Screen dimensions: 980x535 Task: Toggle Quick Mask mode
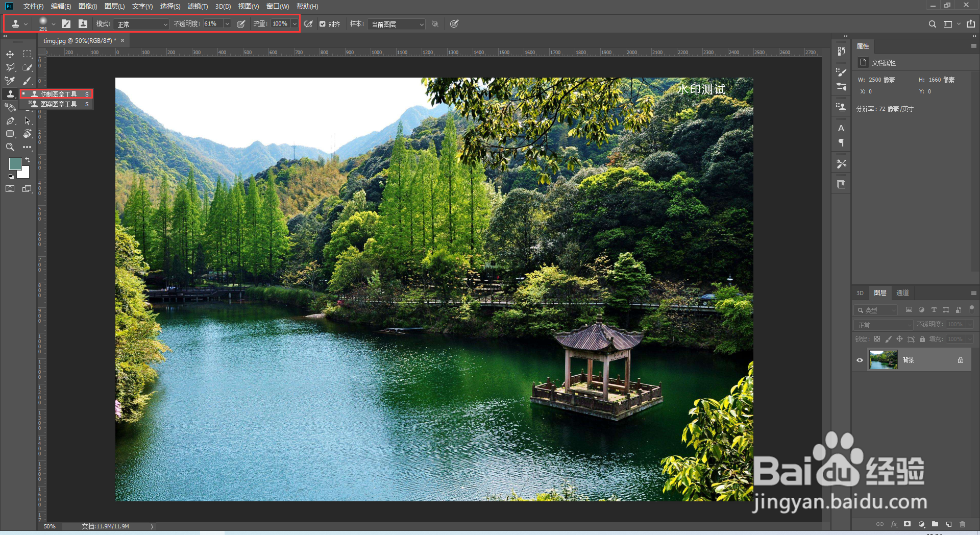point(10,189)
